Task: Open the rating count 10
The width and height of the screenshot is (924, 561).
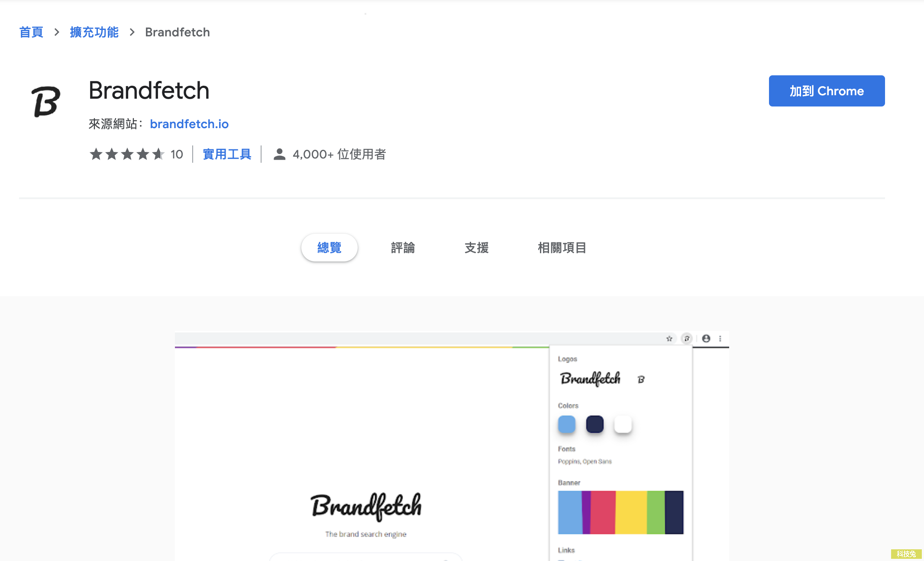Action: 177,154
